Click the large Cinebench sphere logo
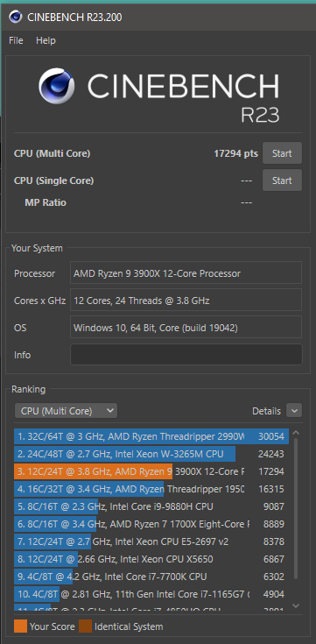316x644 pixels. click(x=57, y=86)
